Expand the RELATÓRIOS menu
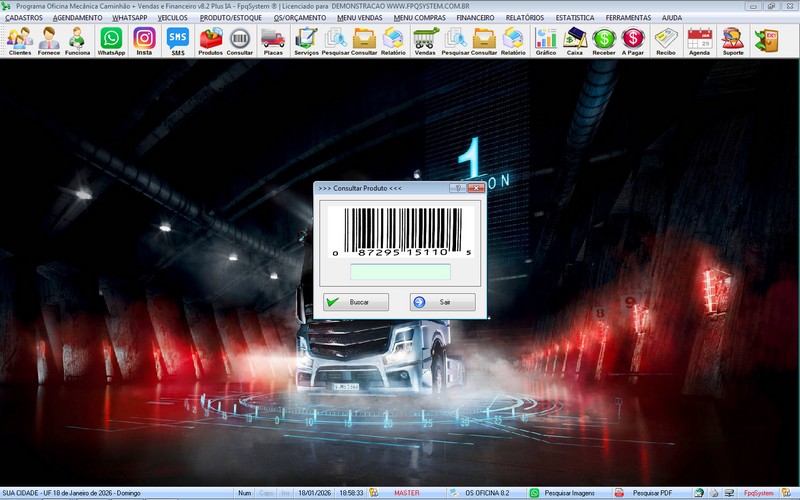This screenshot has height=500, width=800. pyautogui.click(x=524, y=18)
